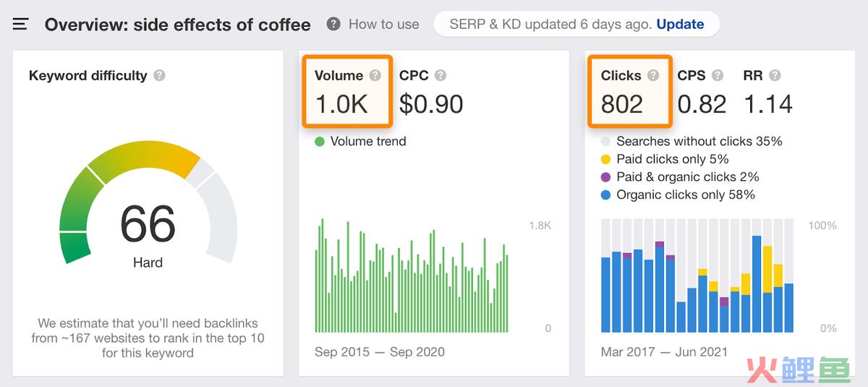Screen dimensions: 868x387
Task: Click the Mar 2017 — Jun 2021 date range
Action: point(664,352)
